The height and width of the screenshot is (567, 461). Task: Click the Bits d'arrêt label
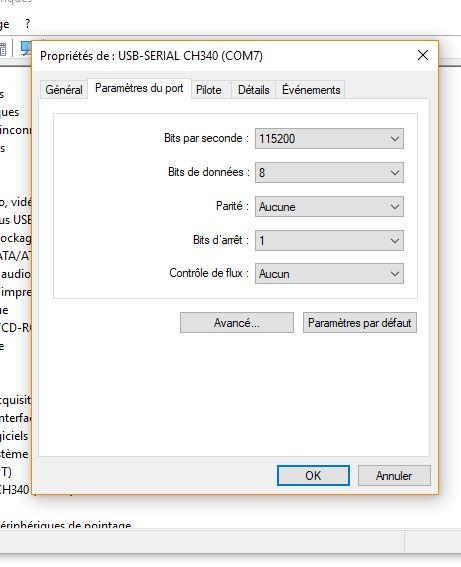(221, 240)
